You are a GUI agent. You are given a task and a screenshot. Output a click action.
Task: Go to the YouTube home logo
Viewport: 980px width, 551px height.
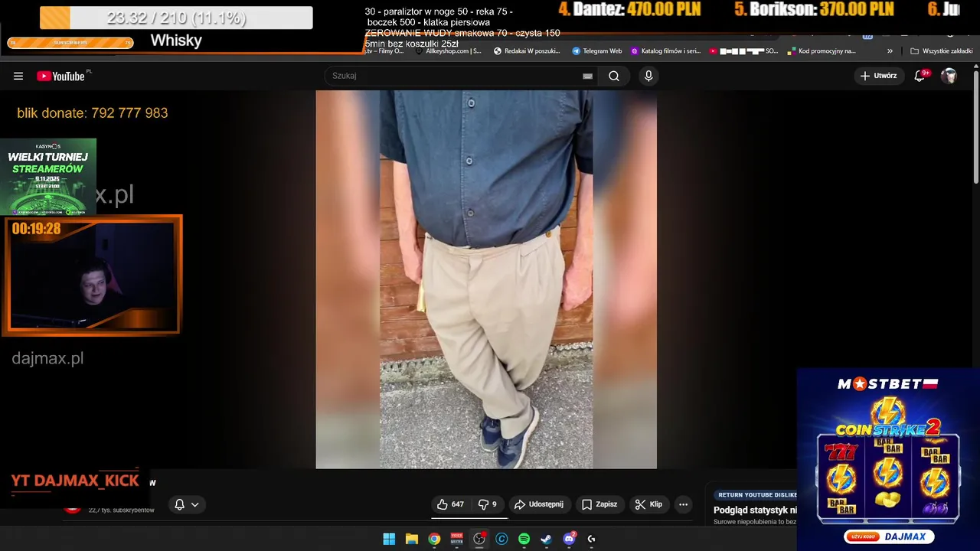click(60, 76)
